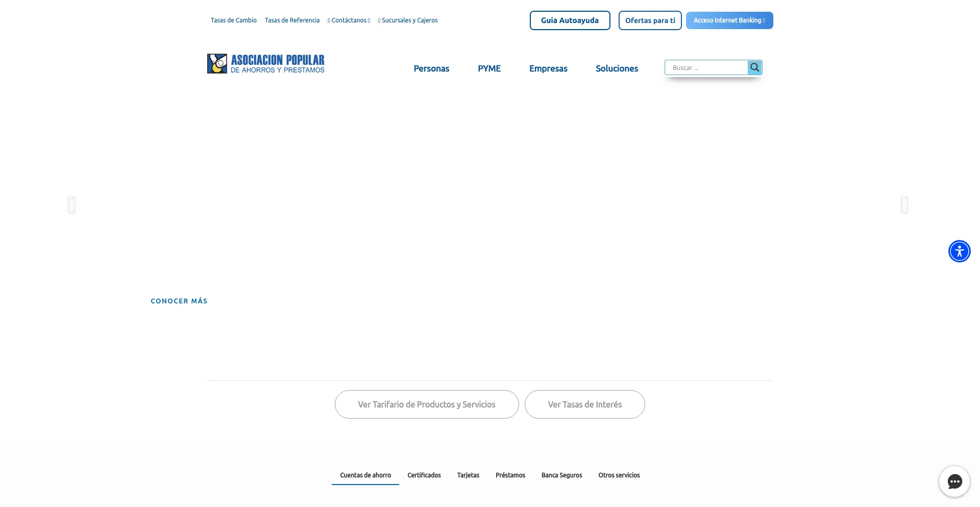This screenshot has height=507, width=980.
Task: Open the chat bubble assistant
Action: point(954,481)
